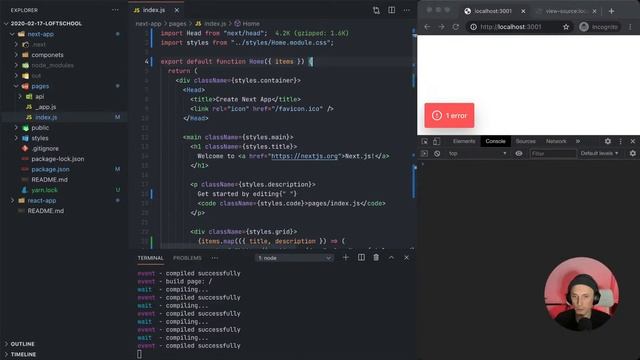
Task: Select the TERMINAL panel tab
Action: click(x=150, y=258)
